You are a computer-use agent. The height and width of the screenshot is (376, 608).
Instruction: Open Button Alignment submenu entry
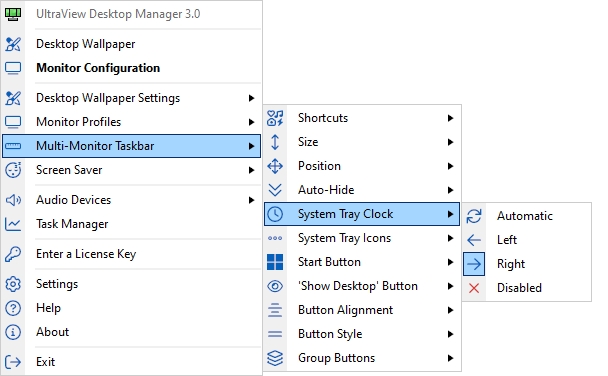click(362, 310)
